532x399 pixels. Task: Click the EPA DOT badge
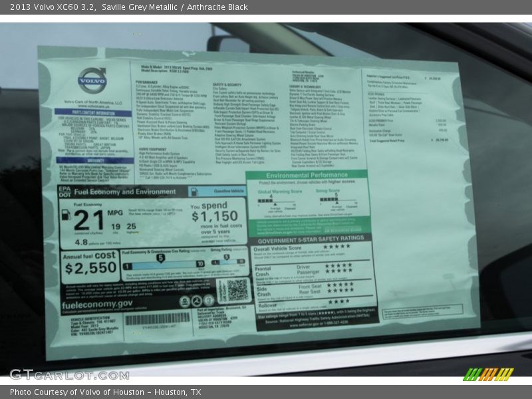pos(65,192)
